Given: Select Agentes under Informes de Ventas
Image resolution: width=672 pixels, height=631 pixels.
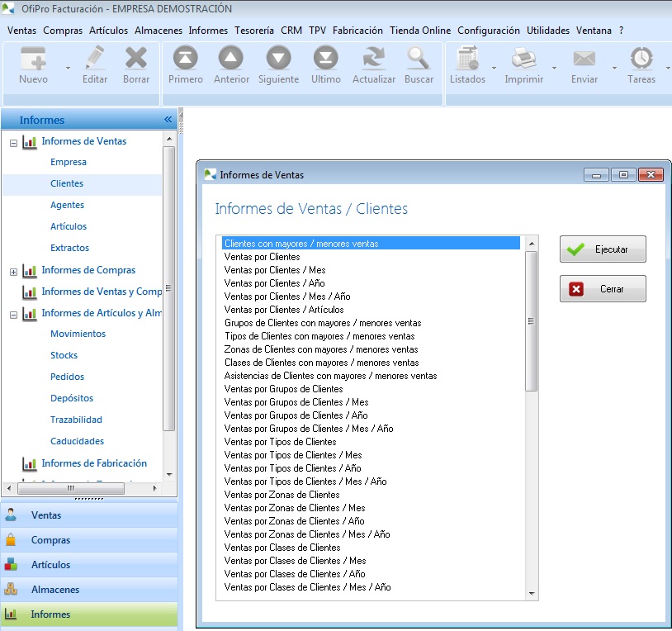Looking at the screenshot, I should [x=67, y=205].
